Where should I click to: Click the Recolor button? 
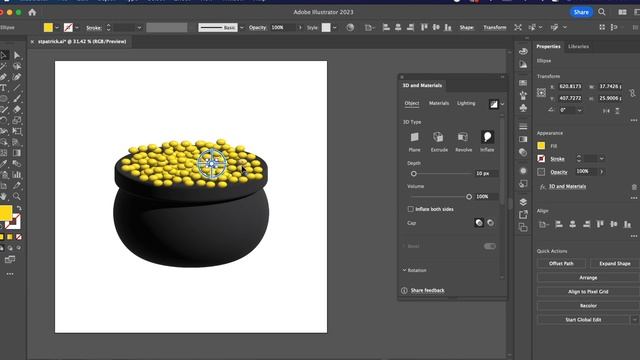click(x=588, y=306)
